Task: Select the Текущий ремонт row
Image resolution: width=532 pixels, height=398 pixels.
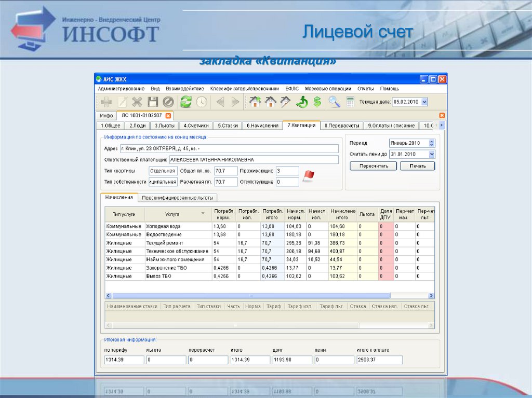Action: tap(270, 243)
